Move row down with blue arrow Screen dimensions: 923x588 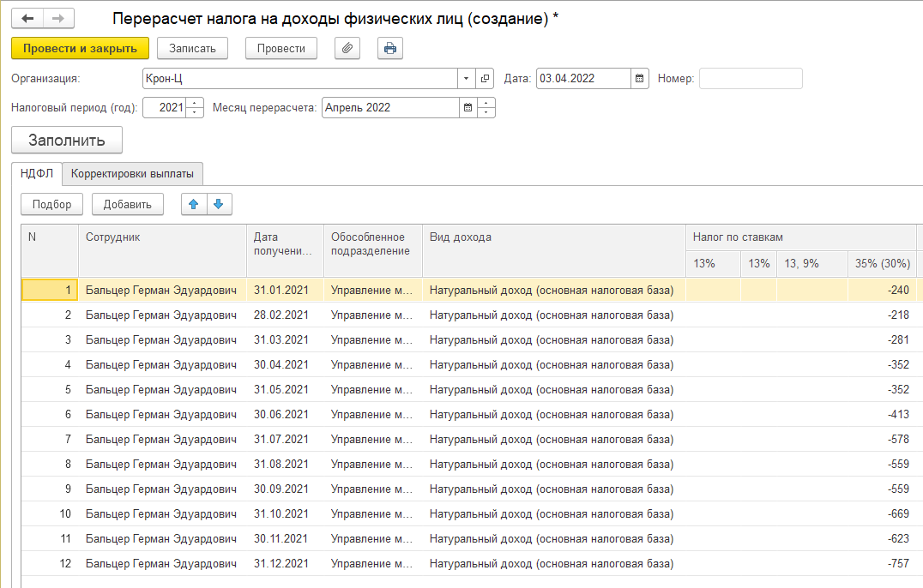[219, 204]
